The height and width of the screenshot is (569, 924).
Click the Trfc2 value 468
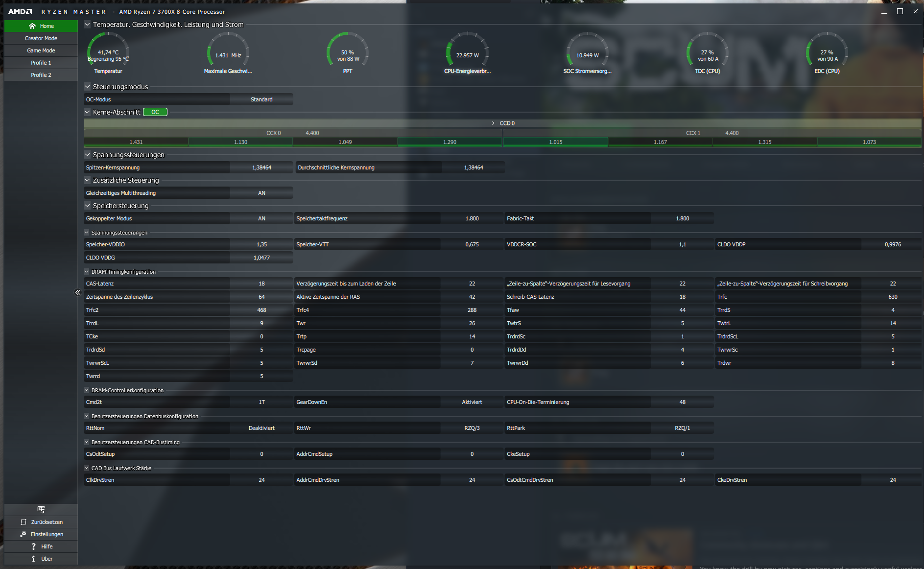pos(261,310)
